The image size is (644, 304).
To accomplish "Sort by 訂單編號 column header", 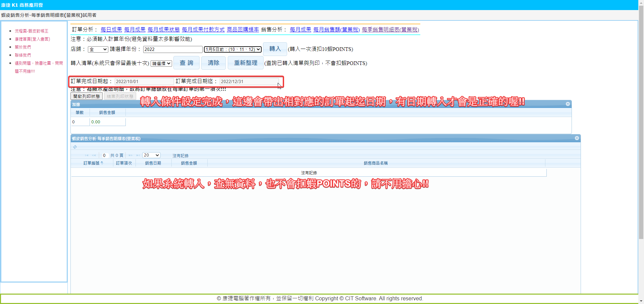I will (x=93, y=163).
